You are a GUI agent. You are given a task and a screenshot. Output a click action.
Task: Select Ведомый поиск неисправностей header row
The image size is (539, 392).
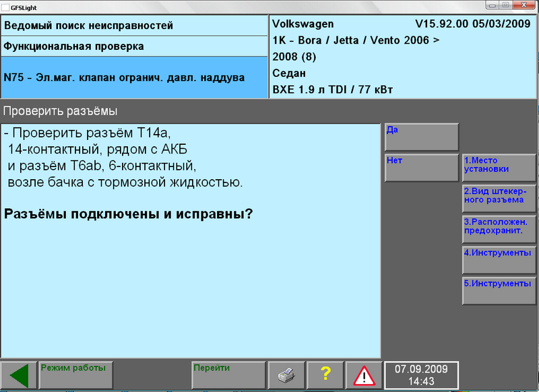coord(134,26)
